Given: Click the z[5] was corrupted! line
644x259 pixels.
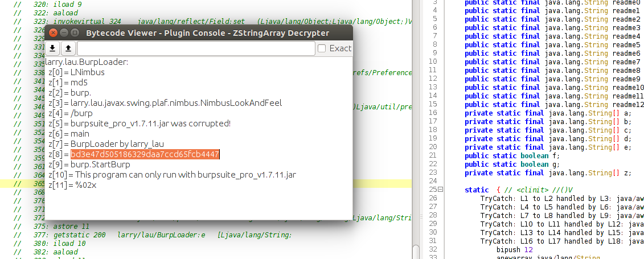Looking at the screenshot, I should [x=140, y=124].
